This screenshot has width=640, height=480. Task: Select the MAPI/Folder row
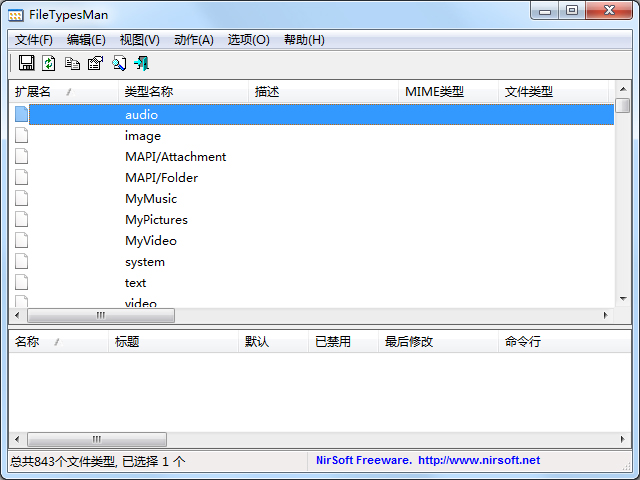[x=311, y=177]
